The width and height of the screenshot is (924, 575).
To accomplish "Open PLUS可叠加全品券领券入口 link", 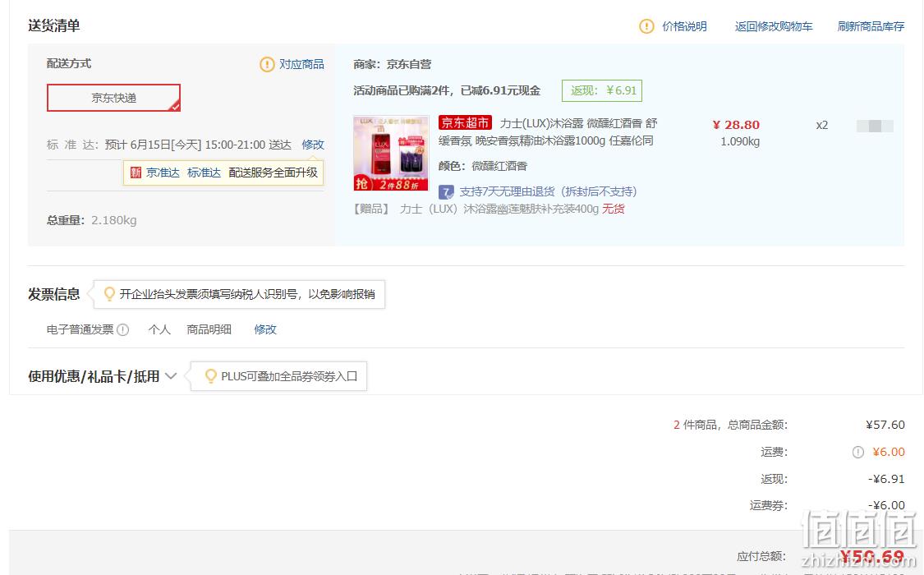I will 289,376.
